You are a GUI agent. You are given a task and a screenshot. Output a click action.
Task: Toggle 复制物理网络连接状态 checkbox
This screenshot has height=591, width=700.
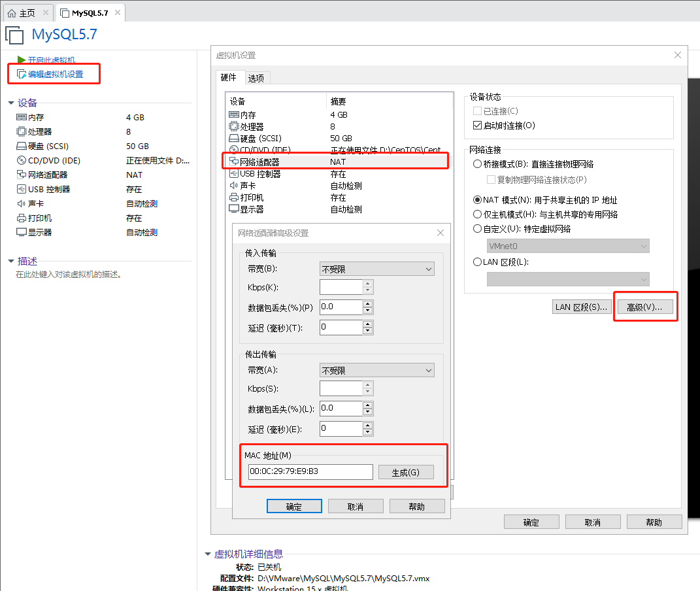(x=491, y=179)
